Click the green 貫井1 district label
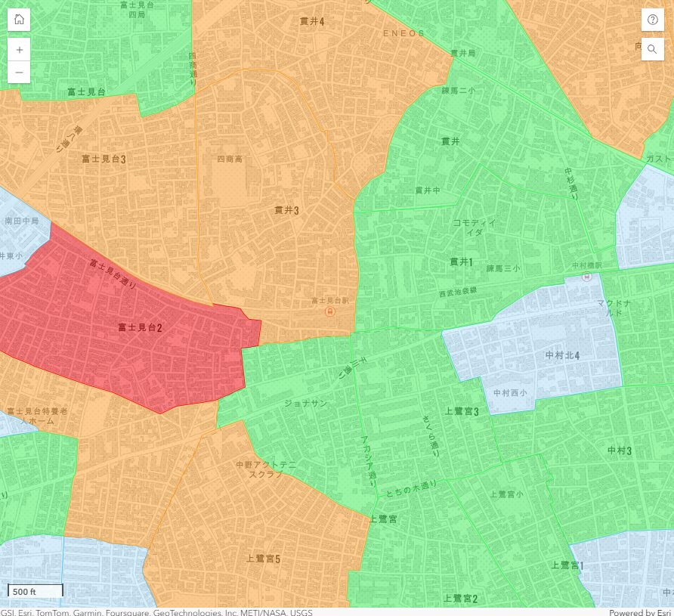This screenshot has width=674, height=616. pos(461,262)
